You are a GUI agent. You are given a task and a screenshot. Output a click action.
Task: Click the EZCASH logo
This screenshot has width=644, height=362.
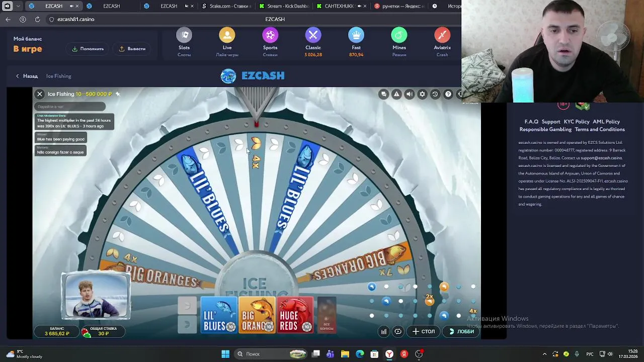click(x=253, y=76)
